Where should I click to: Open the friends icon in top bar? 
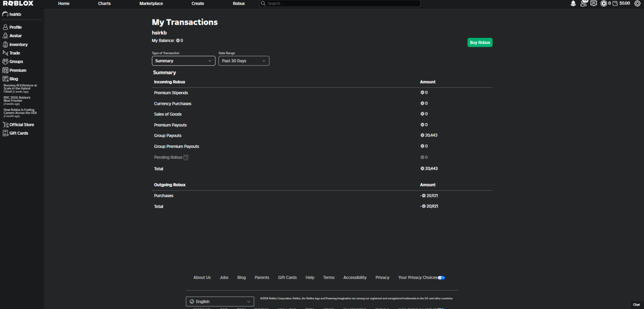pos(583,3)
